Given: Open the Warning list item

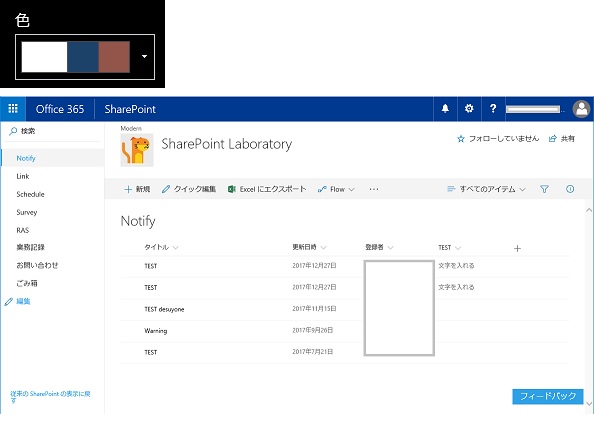Looking at the screenshot, I should 156,331.
